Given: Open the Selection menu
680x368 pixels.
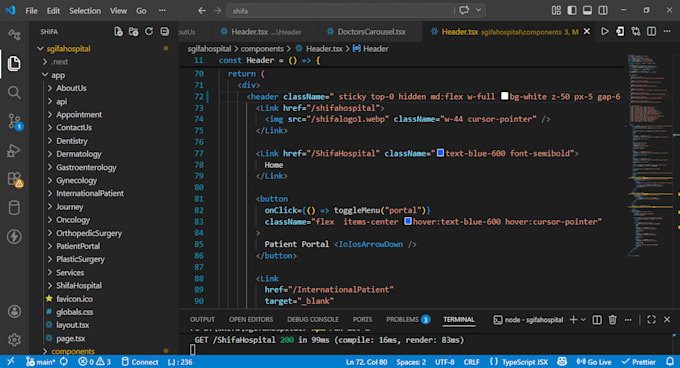Looking at the screenshot, I should pos(85,11).
